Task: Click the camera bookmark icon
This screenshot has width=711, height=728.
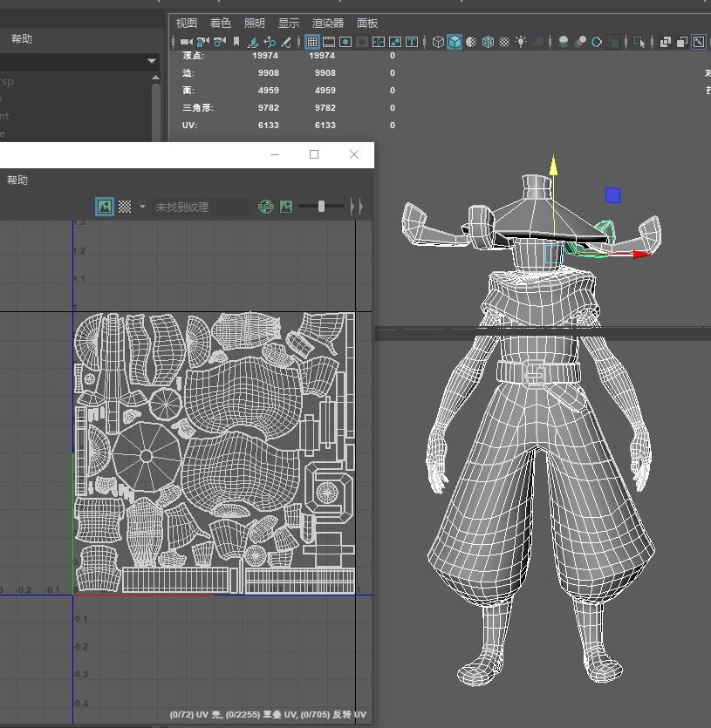Action: point(236,42)
